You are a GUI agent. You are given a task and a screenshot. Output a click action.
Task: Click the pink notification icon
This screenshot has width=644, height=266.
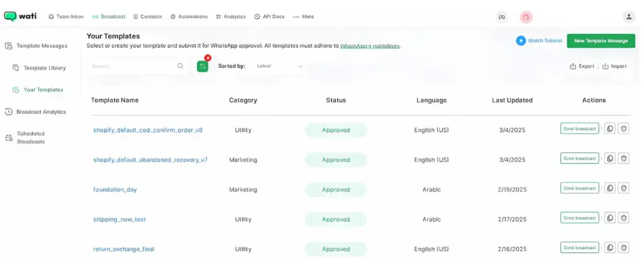[x=526, y=17]
